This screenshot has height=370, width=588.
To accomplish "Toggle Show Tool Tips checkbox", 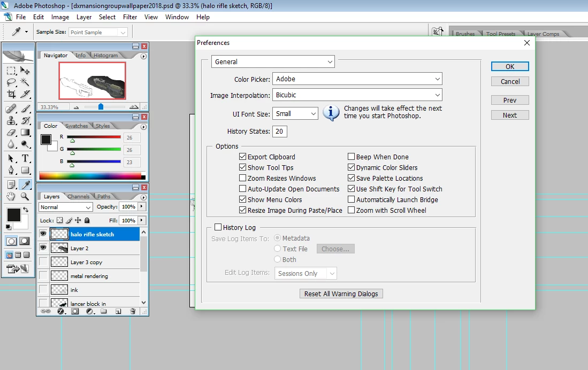I will click(x=242, y=167).
